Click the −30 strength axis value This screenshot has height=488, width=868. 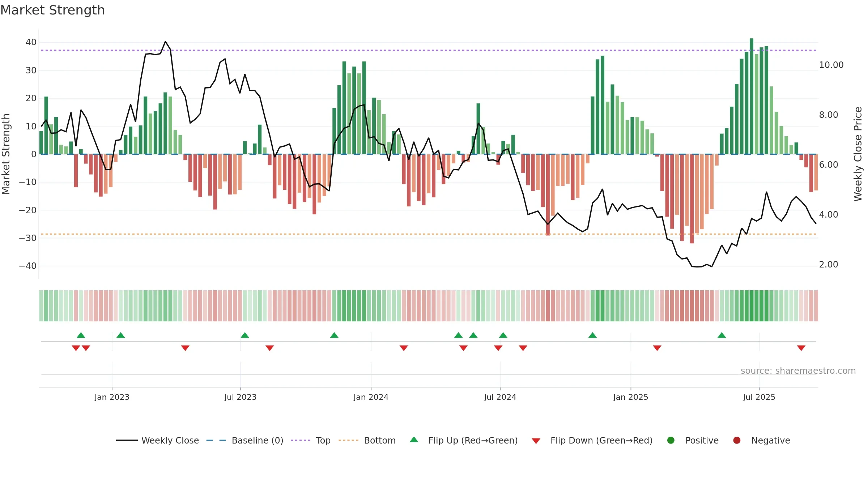pos(28,238)
